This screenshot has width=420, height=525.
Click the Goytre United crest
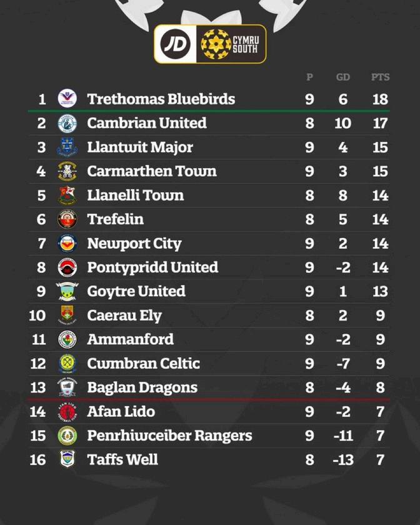[x=67, y=291]
